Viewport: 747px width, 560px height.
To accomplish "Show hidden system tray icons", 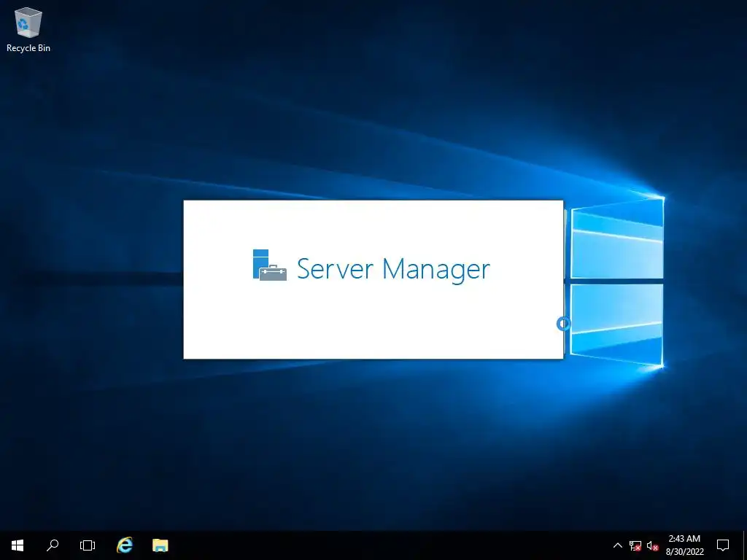I will (617, 545).
